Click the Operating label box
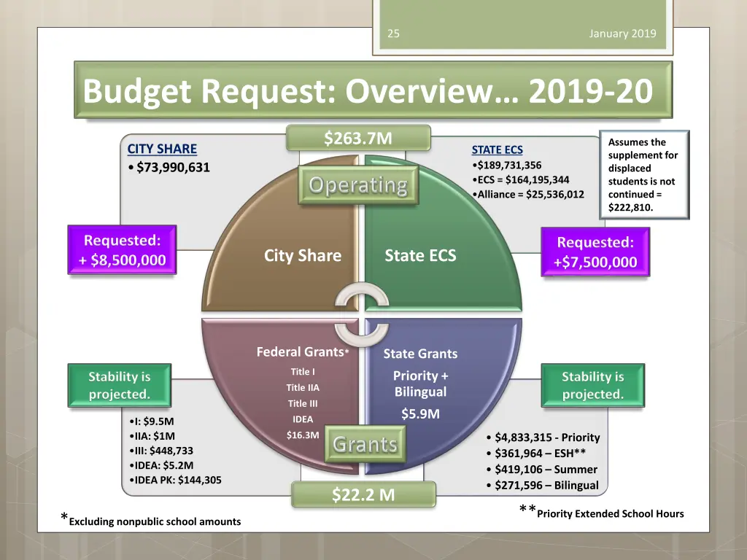 click(x=357, y=185)
